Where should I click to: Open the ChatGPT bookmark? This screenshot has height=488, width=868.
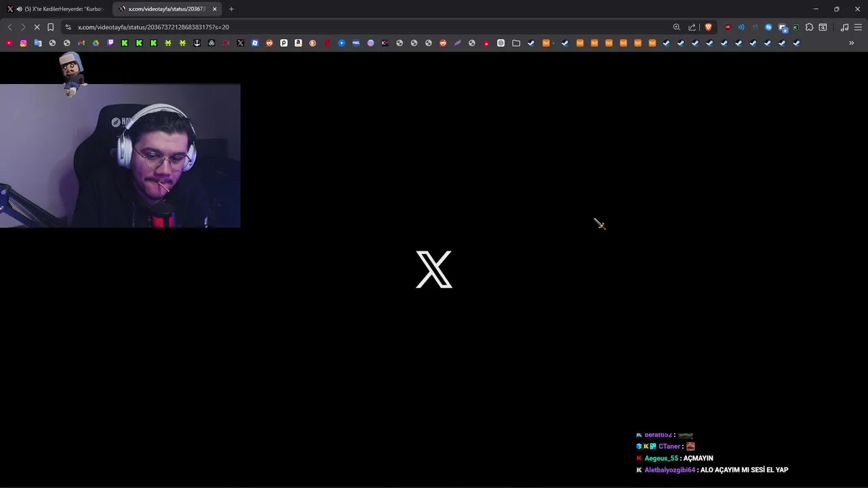500,43
